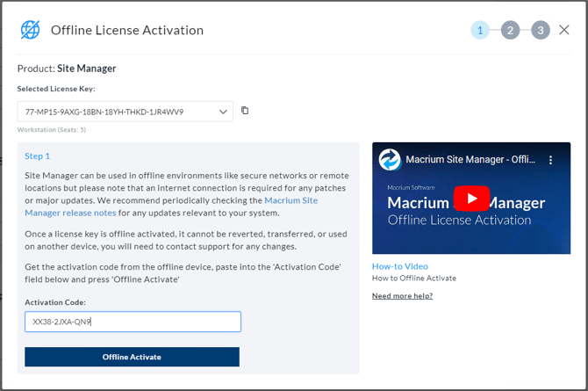
Task: Click the video title at top of thumbnail
Action: click(x=470, y=161)
